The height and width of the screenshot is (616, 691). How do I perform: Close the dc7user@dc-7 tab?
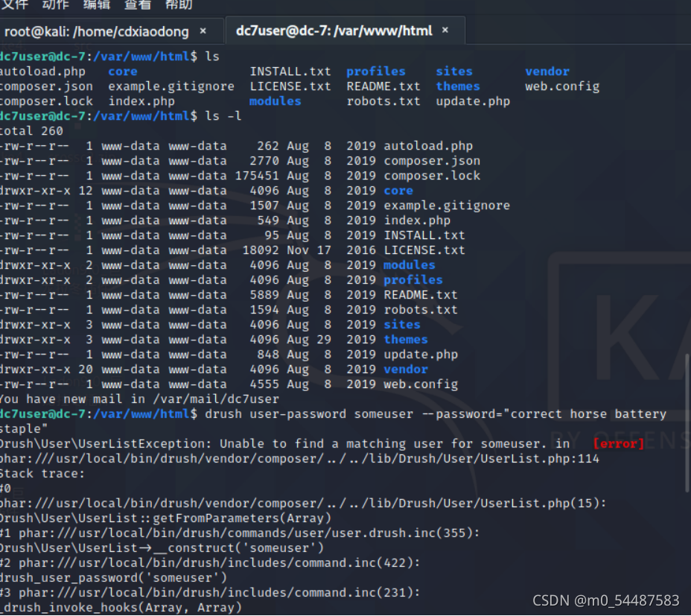445,30
